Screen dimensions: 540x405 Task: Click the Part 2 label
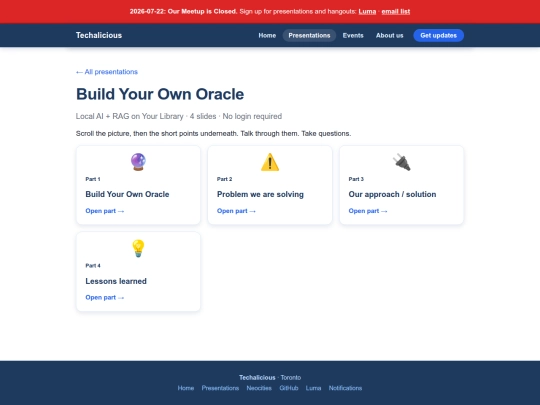[225, 179]
